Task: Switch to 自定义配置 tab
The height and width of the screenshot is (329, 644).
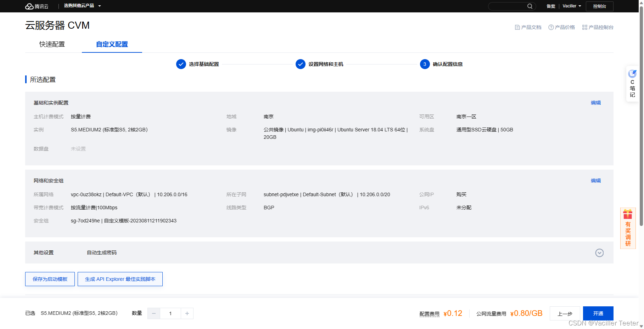Action: (x=112, y=44)
